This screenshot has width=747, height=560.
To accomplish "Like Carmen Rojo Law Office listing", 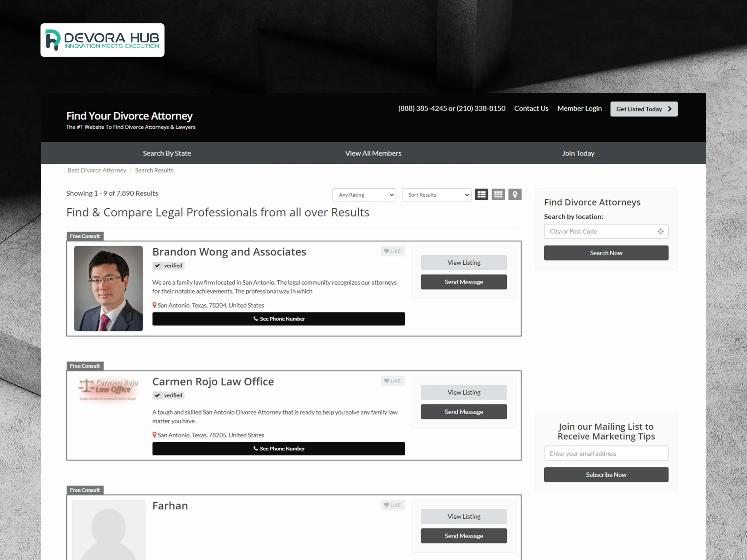I will (392, 381).
